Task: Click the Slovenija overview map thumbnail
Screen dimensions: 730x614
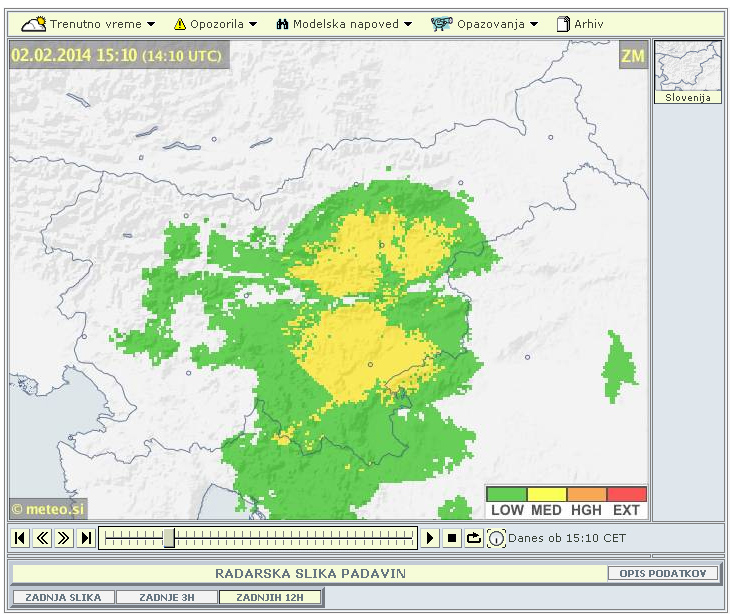Action: click(x=687, y=71)
